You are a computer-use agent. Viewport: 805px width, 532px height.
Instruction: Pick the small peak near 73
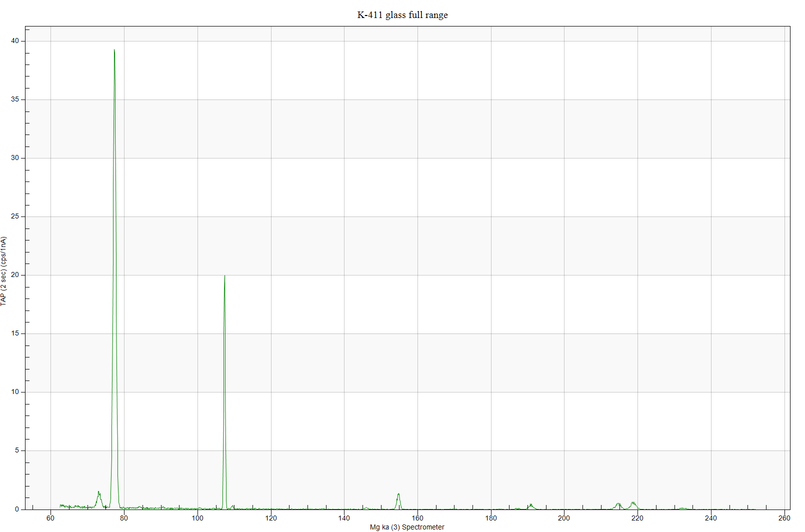[98, 492]
